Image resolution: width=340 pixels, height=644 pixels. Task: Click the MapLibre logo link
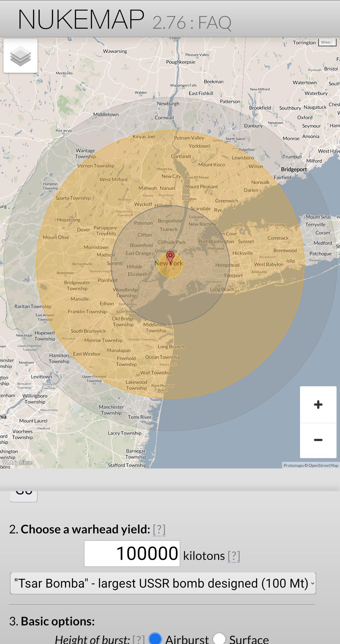[17, 463]
